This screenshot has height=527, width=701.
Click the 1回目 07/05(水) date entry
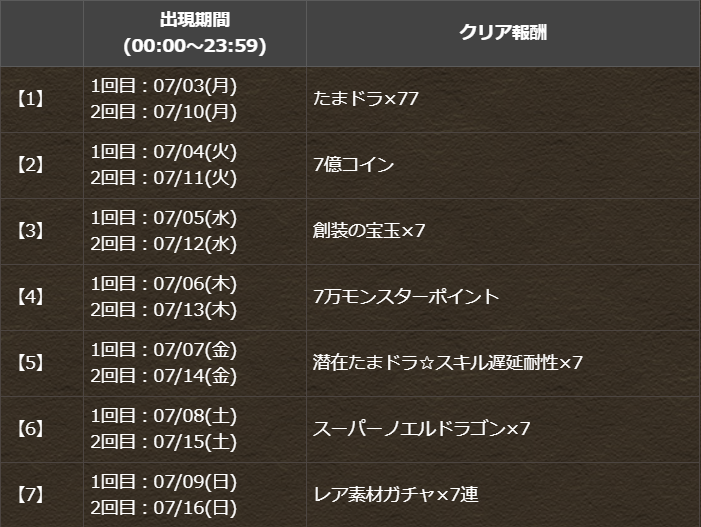[164, 218]
